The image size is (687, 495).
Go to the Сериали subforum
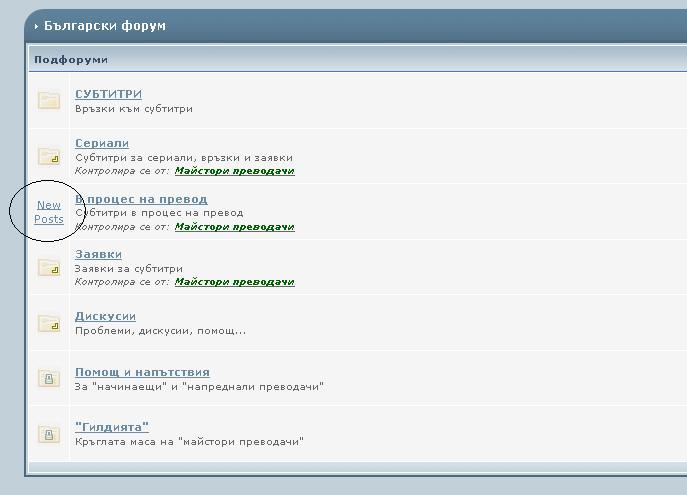tap(102, 143)
